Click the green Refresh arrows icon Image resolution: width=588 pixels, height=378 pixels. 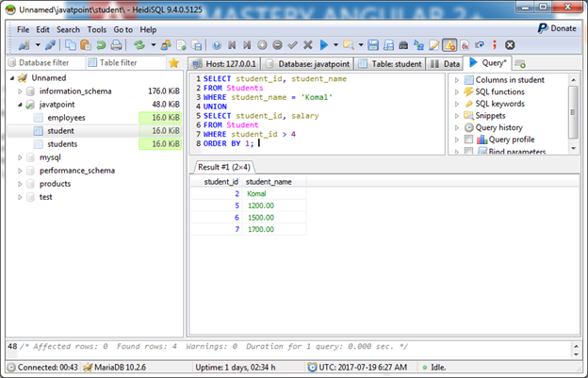click(x=139, y=45)
